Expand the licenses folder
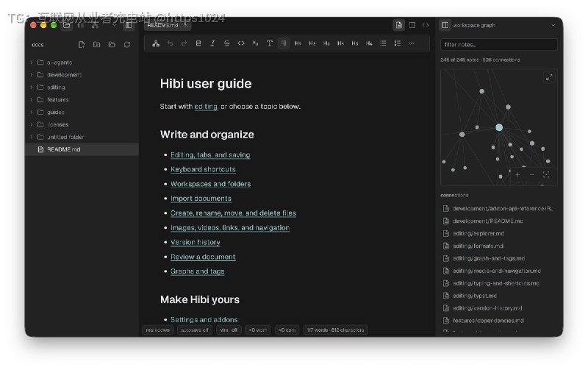Viewport: 588px width, 370px height. click(82, 124)
